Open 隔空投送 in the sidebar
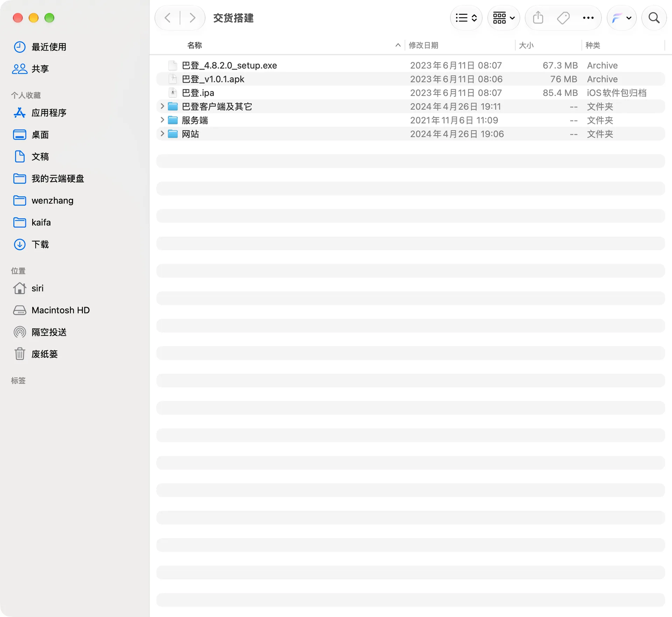Viewport: 672px width, 617px height. [49, 332]
